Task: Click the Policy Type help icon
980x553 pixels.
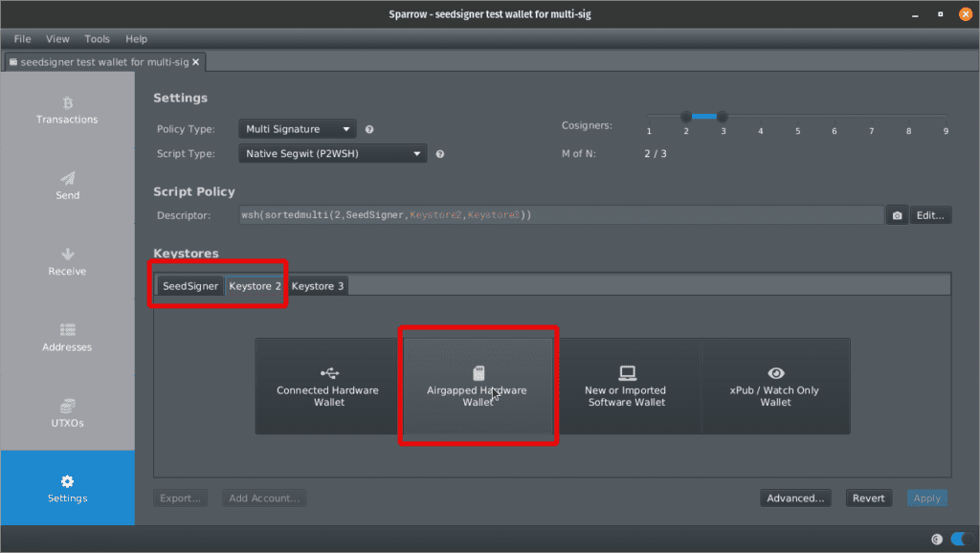Action: tap(369, 129)
